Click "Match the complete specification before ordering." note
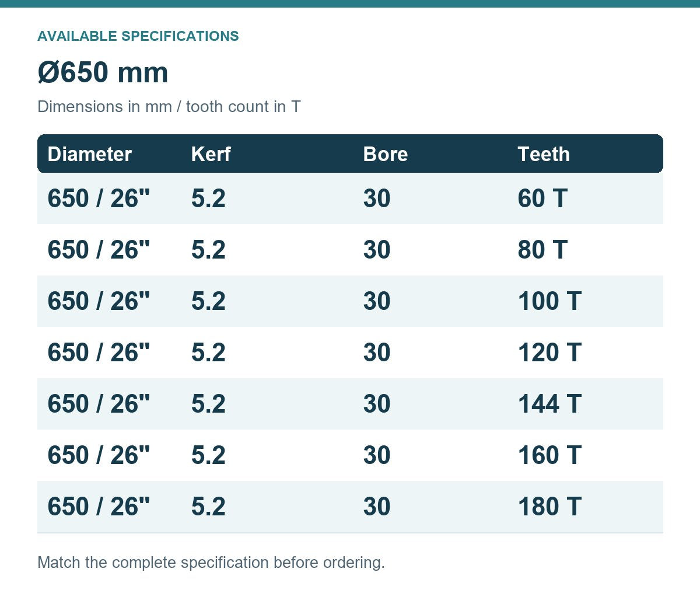The image size is (700, 600). click(x=211, y=563)
